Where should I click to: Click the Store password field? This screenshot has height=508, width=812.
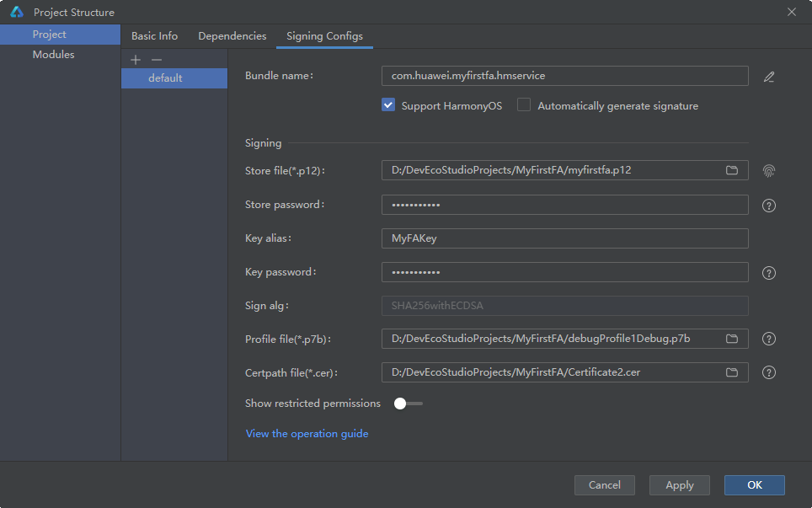[565, 205]
